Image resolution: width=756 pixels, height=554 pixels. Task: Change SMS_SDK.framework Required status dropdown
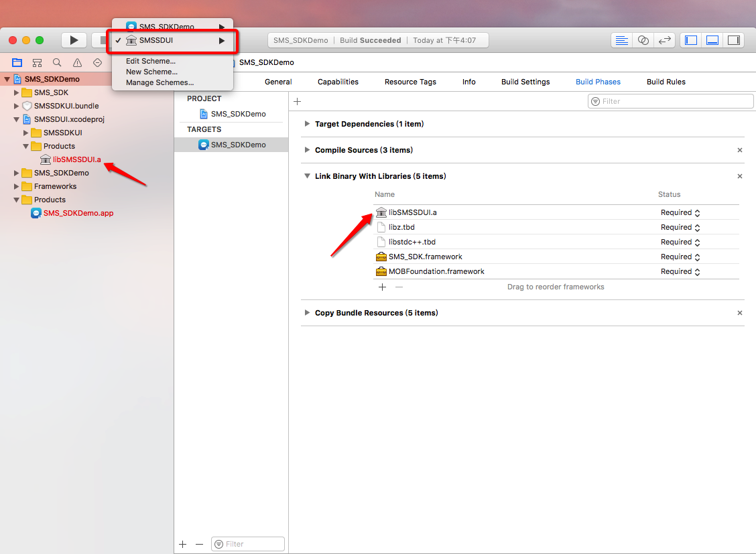point(680,257)
